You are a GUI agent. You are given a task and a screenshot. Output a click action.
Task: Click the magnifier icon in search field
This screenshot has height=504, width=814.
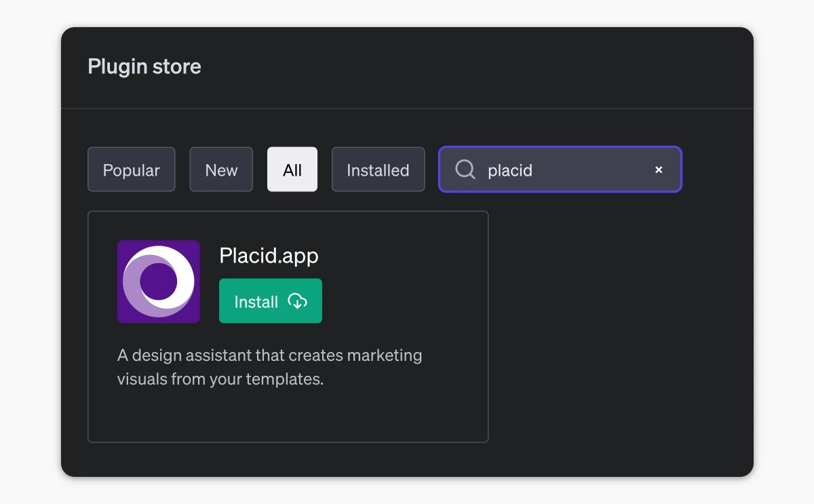click(x=465, y=170)
